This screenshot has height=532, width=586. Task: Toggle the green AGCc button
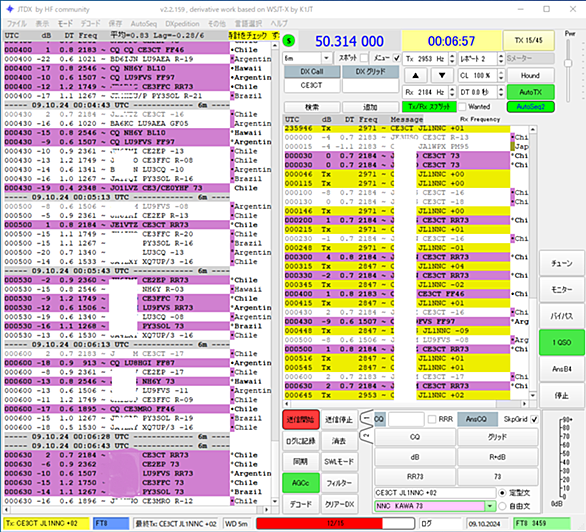point(301,483)
